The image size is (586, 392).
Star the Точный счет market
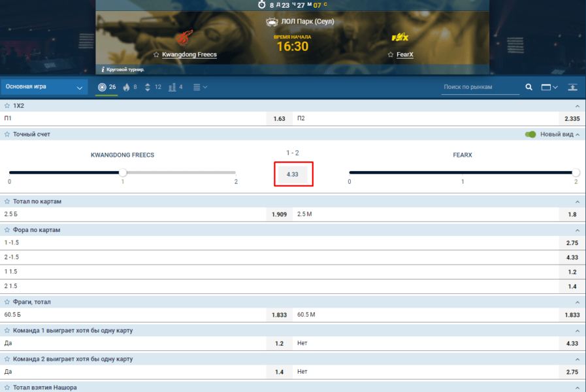coord(7,134)
